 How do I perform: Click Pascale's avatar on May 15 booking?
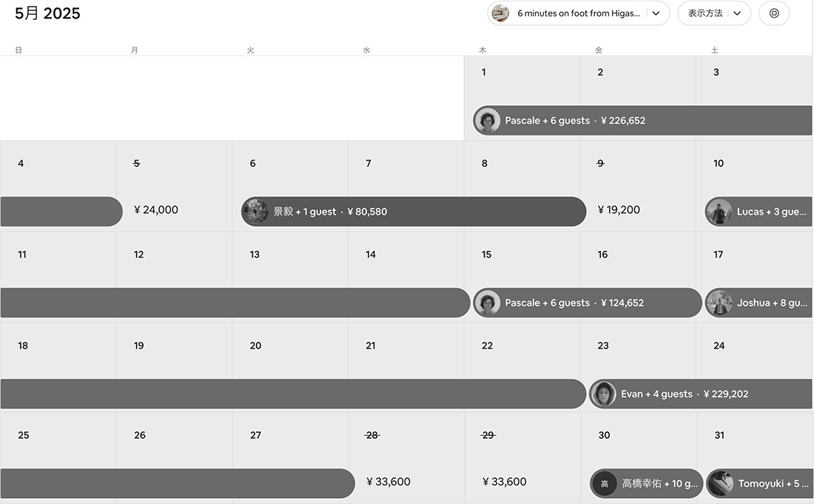click(487, 303)
